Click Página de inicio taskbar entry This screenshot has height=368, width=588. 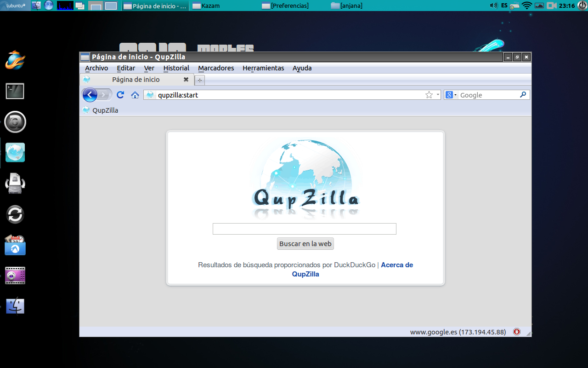(x=156, y=6)
